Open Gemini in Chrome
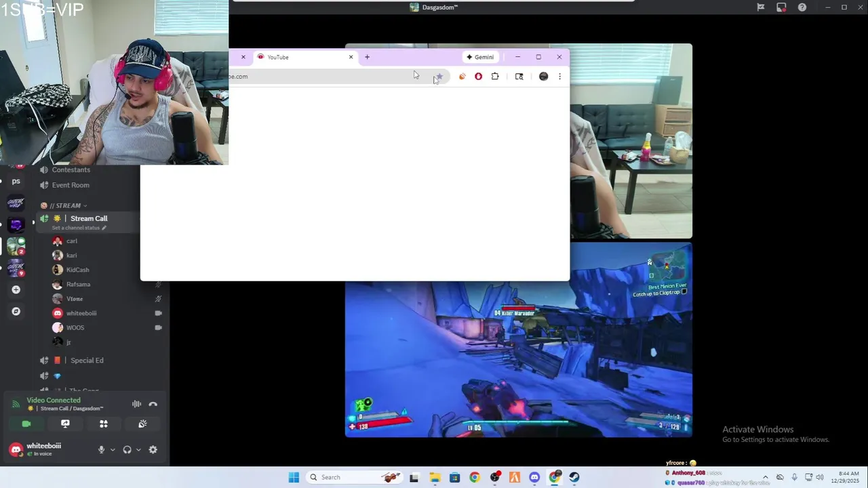The height and width of the screenshot is (488, 868). [x=480, y=57]
